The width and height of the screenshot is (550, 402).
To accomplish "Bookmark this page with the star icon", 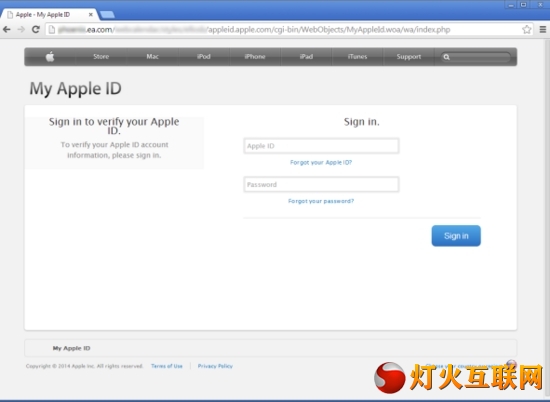I will click(x=526, y=29).
